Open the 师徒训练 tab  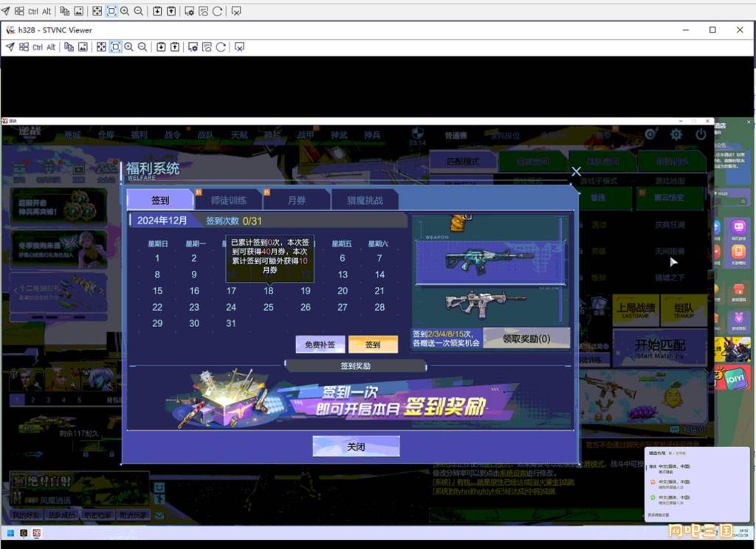coord(229,200)
